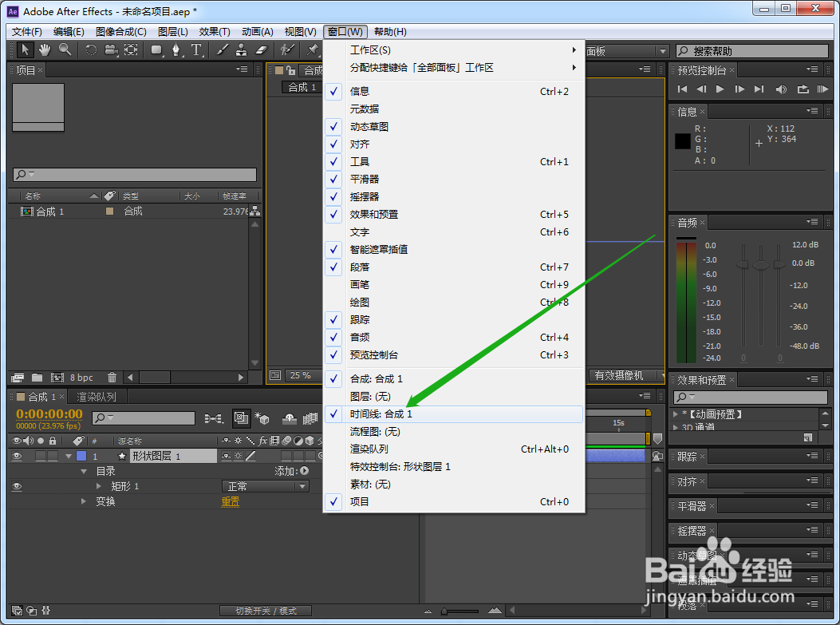Toggle loop option in preview panel
This screenshot has width=840, height=625.
(803, 89)
